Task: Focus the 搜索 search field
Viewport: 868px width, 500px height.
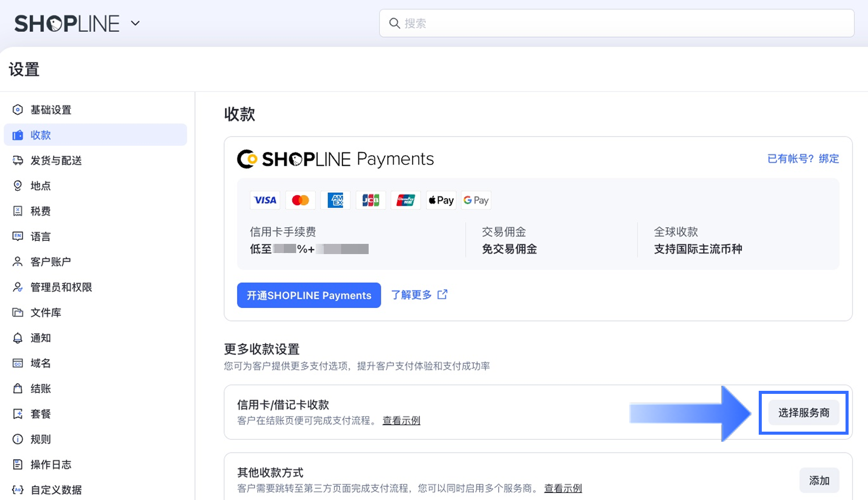Action: [x=617, y=23]
